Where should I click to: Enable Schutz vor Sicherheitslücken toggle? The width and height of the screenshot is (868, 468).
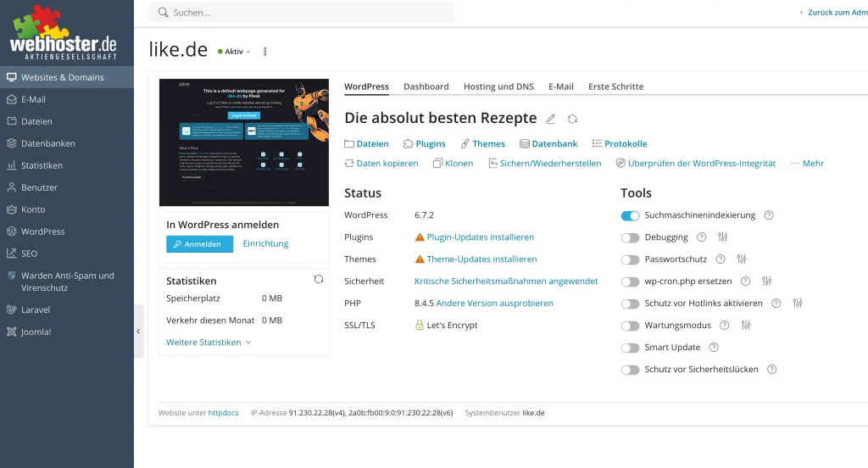[x=630, y=370]
